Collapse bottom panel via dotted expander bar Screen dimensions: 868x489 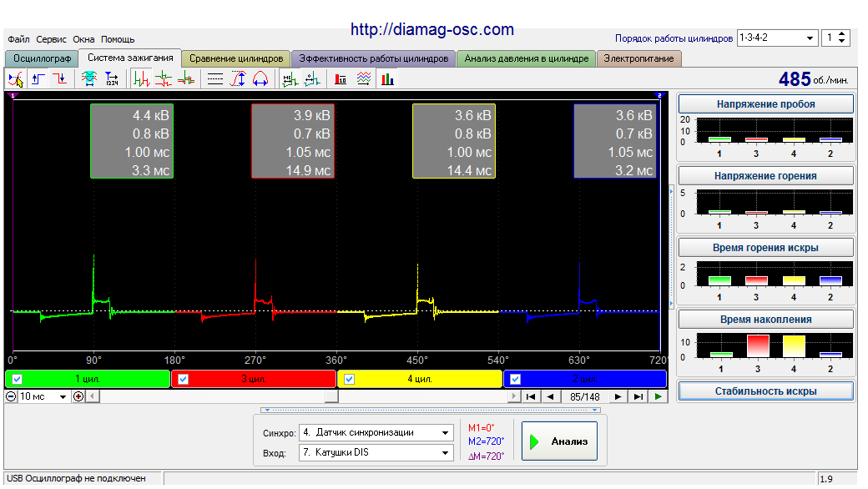[431, 410]
